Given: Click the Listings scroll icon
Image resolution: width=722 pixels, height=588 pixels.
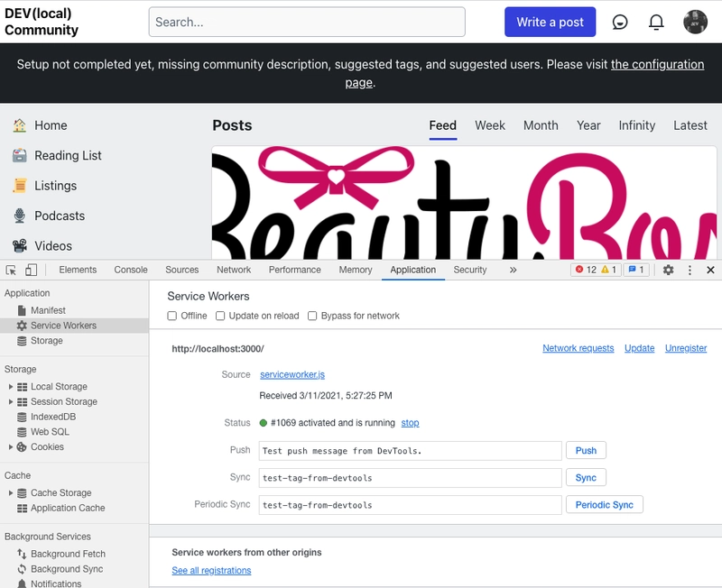Looking at the screenshot, I should click(19, 186).
